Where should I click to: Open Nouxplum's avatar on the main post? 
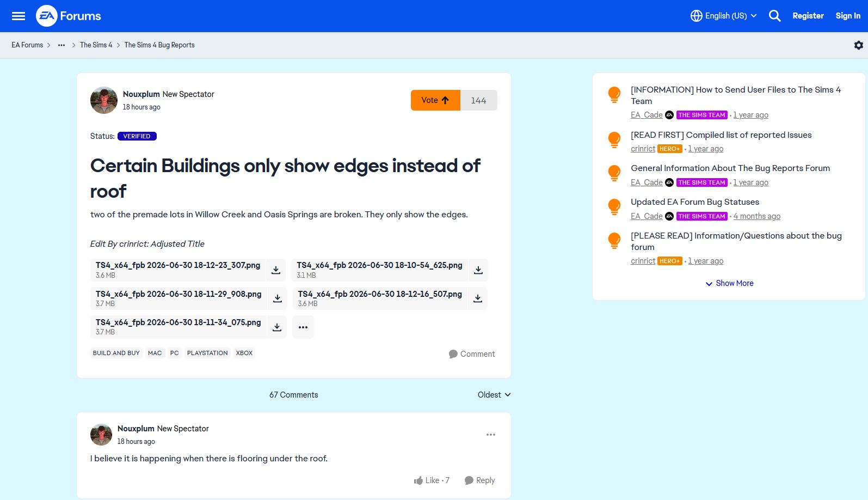coord(104,100)
